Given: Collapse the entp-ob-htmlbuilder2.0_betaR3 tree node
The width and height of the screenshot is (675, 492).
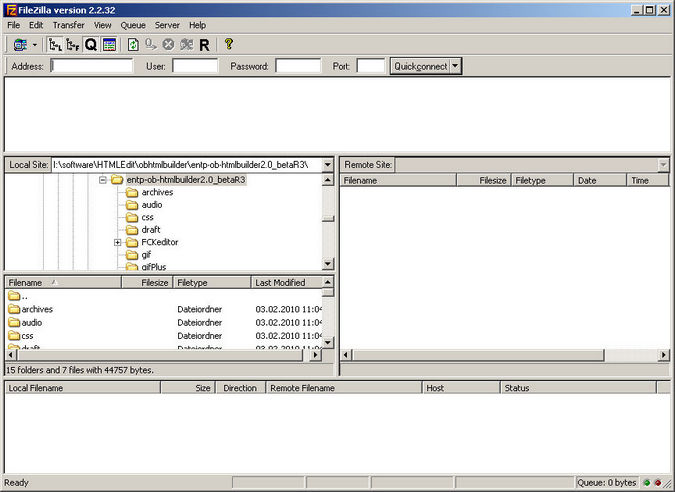Looking at the screenshot, I should point(102,179).
